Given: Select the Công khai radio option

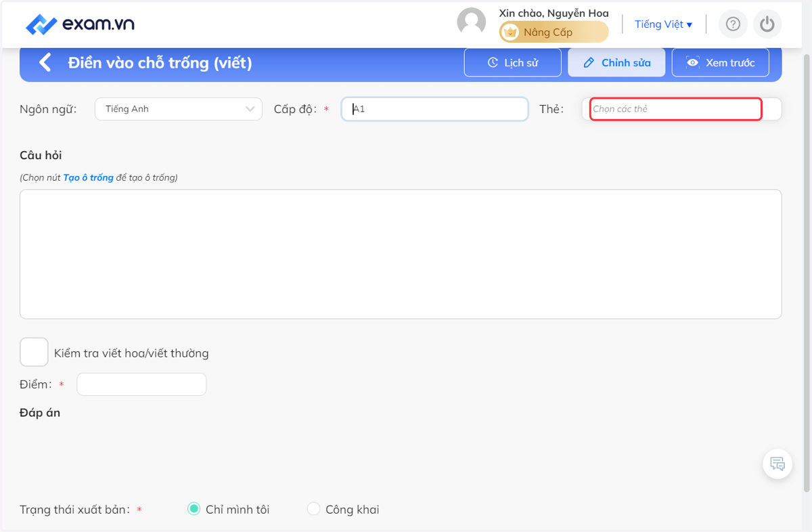Looking at the screenshot, I should 313,509.
